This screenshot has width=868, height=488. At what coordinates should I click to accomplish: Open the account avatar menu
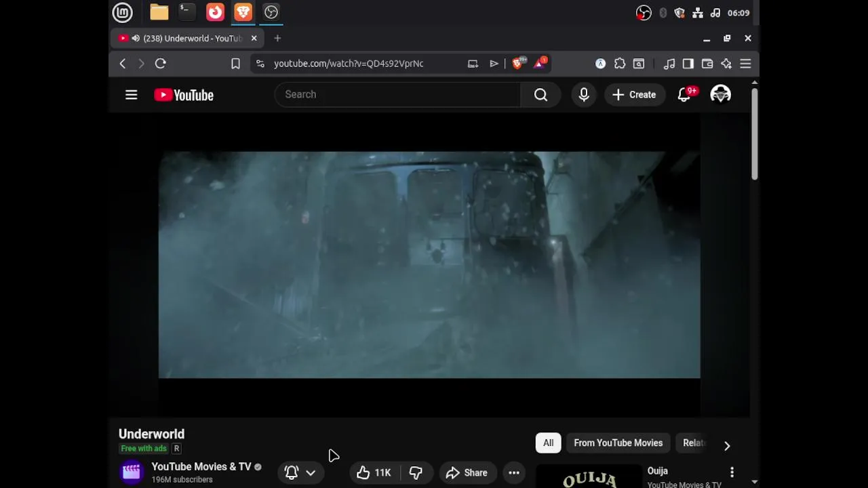click(x=720, y=94)
